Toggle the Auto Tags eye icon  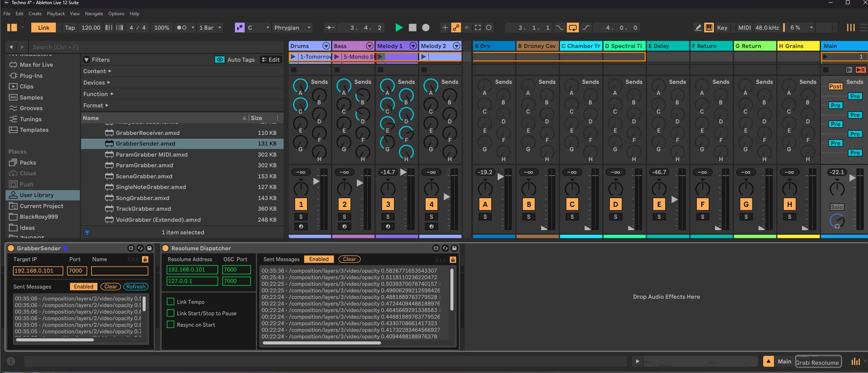(219, 60)
